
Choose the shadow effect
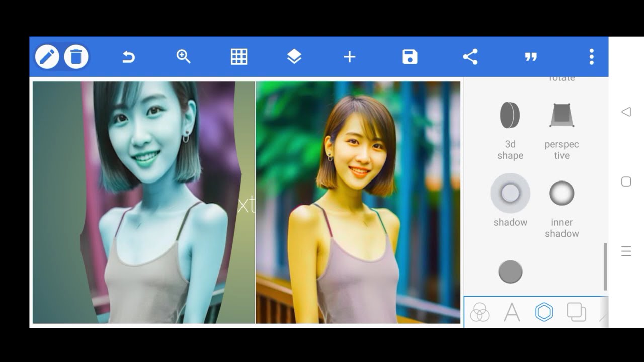510,193
